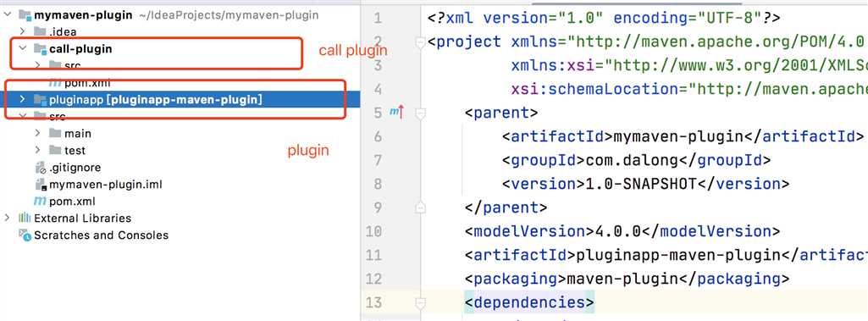Viewport: 868px width, 321px height.
Task: Click the .idea folder icon
Action: click(x=40, y=31)
